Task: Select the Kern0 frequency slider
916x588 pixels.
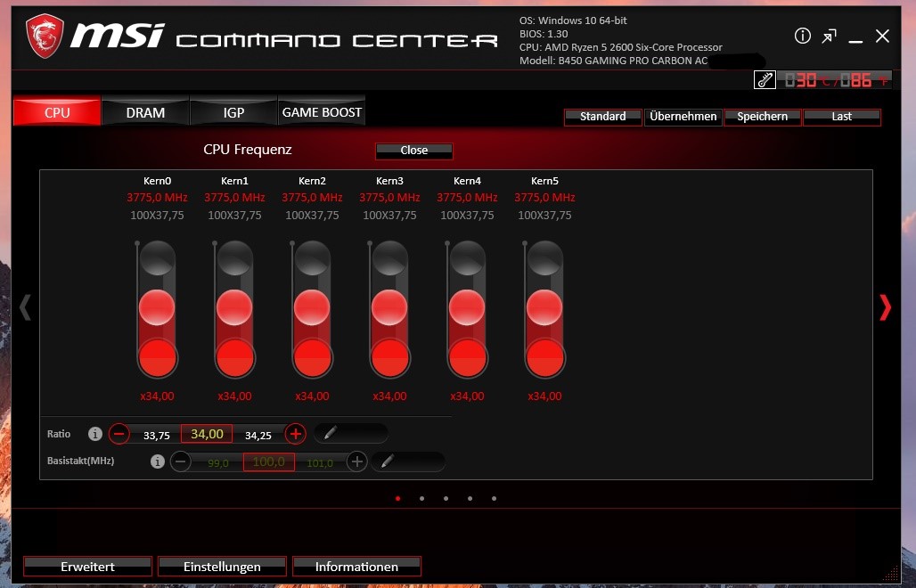Action: pos(157,309)
